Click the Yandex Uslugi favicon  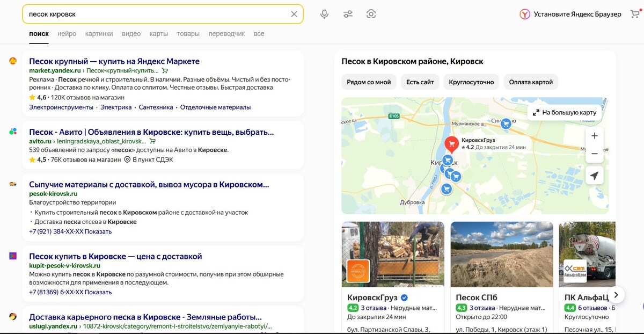(x=13, y=317)
